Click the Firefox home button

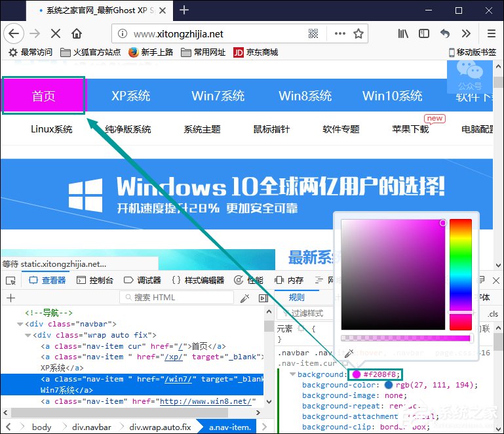(x=77, y=33)
